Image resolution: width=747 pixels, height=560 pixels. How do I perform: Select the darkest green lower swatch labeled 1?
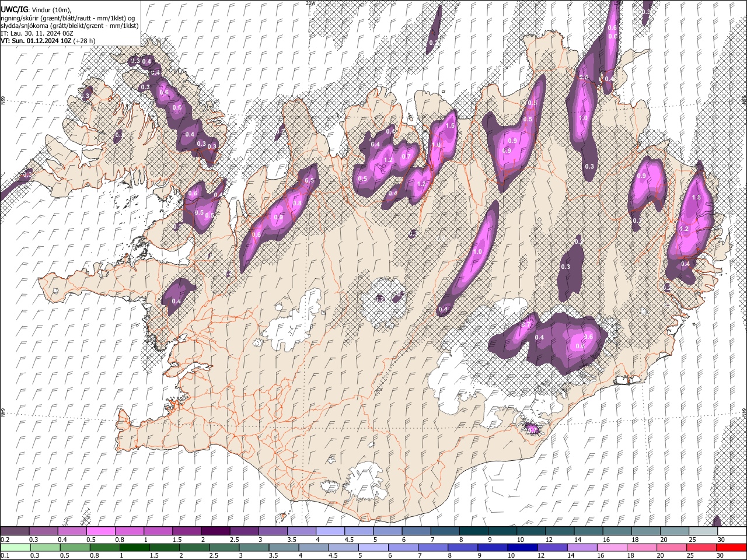click(134, 547)
